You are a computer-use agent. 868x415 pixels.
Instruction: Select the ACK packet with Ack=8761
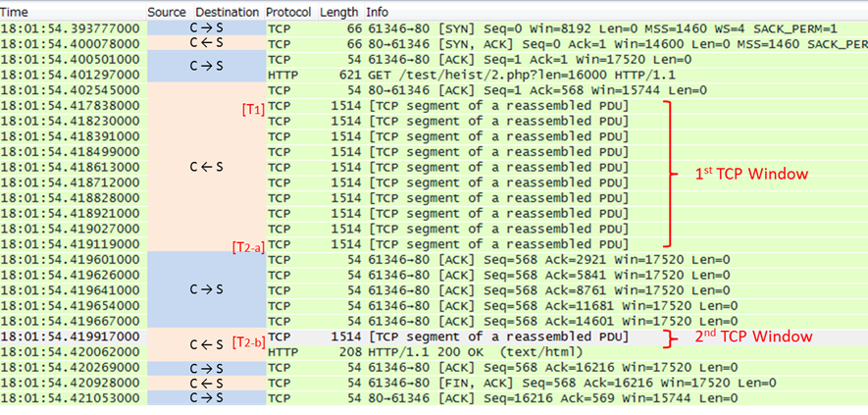pyautogui.click(x=490, y=290)
